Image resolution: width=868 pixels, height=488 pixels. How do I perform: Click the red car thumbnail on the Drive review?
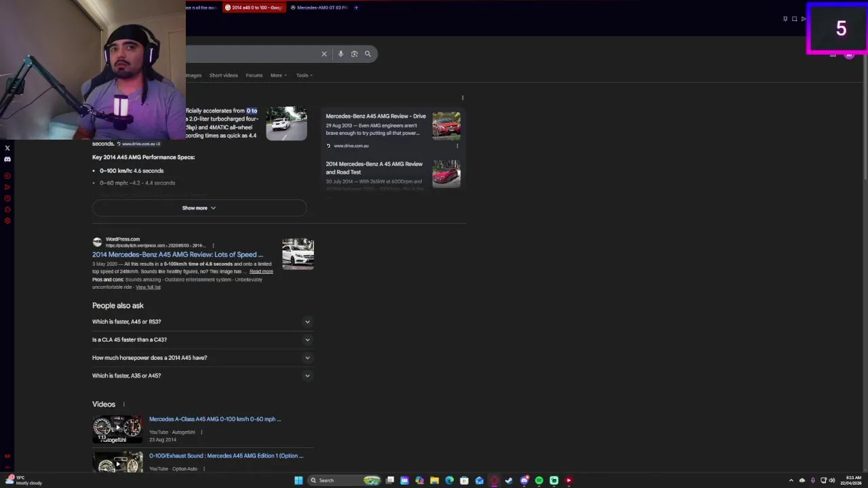(x=447, y=126)
